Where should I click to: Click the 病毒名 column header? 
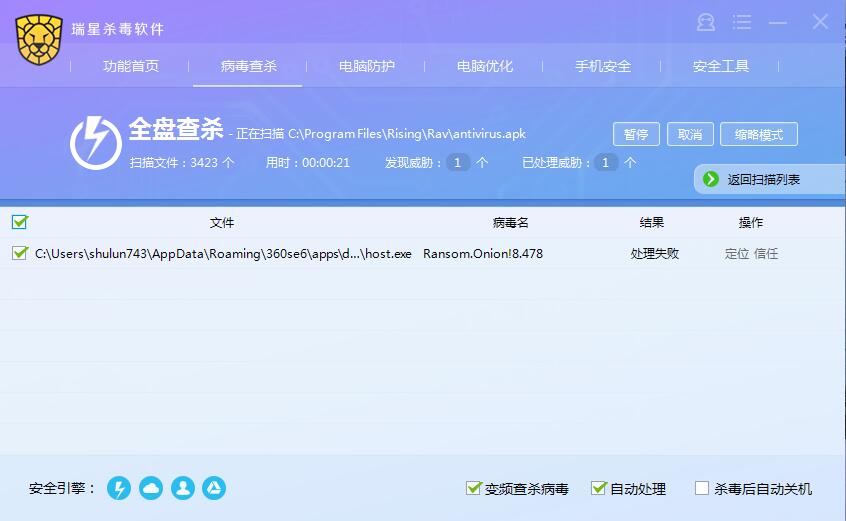pos(510,222)
